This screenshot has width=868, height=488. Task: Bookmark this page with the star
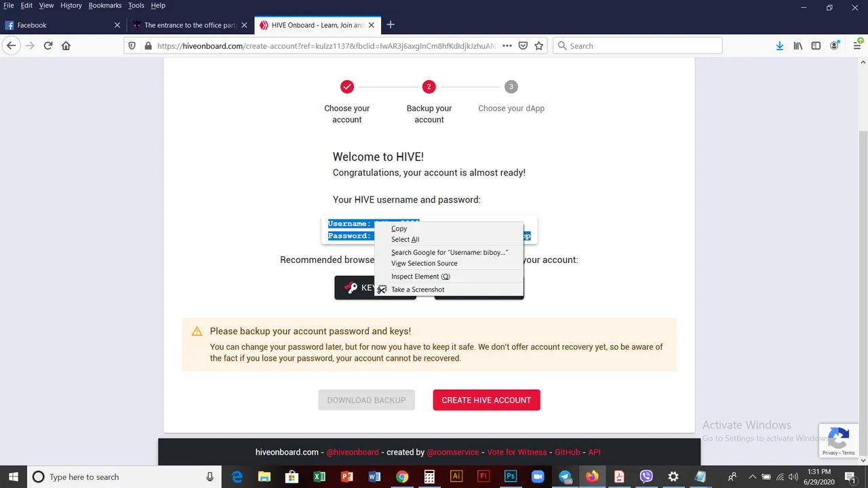click(539, 45)
